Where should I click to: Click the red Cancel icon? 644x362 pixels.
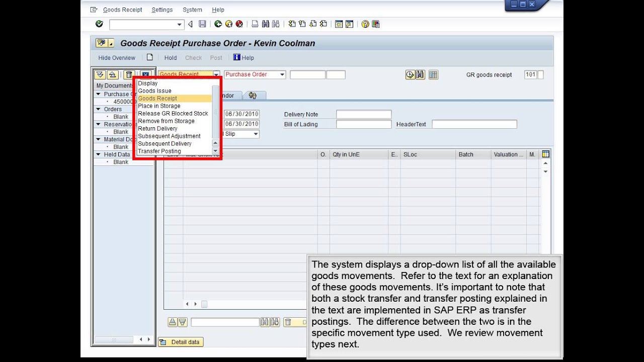239,24
